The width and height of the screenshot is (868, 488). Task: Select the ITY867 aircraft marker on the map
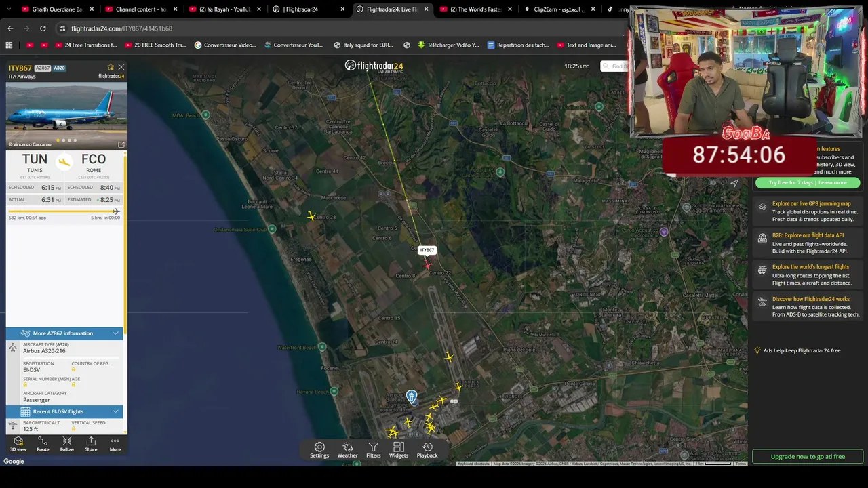pos(427,265)
